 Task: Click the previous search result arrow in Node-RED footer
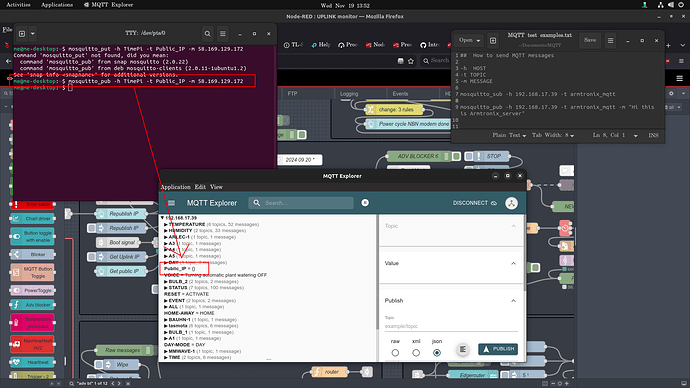pos(113,384)
